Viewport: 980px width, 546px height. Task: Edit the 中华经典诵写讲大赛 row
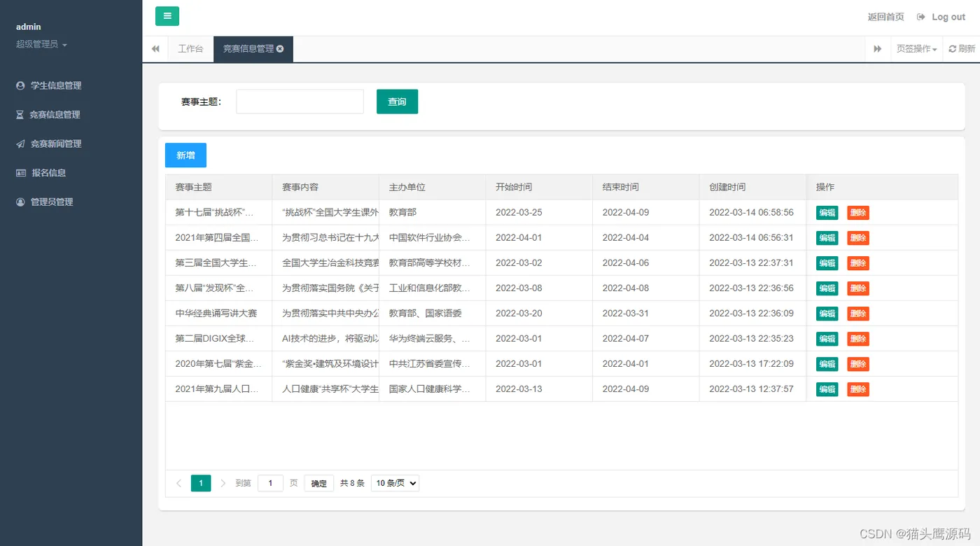[827, 314]
